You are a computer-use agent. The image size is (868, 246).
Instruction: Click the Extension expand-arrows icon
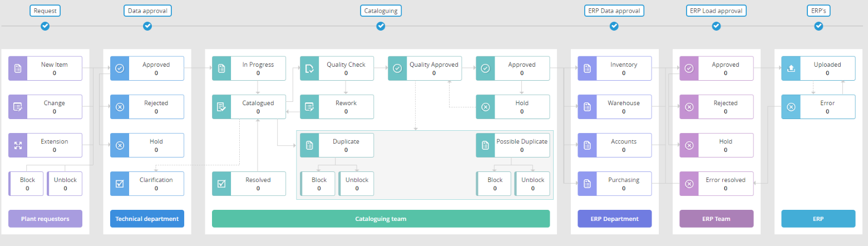click(x=18, y=145)
